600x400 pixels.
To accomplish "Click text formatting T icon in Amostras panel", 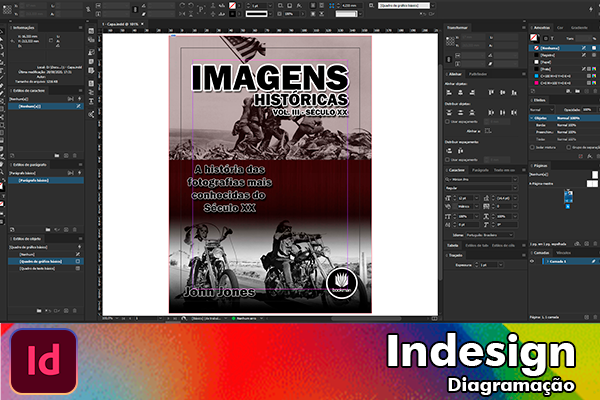I will point(552,38).
